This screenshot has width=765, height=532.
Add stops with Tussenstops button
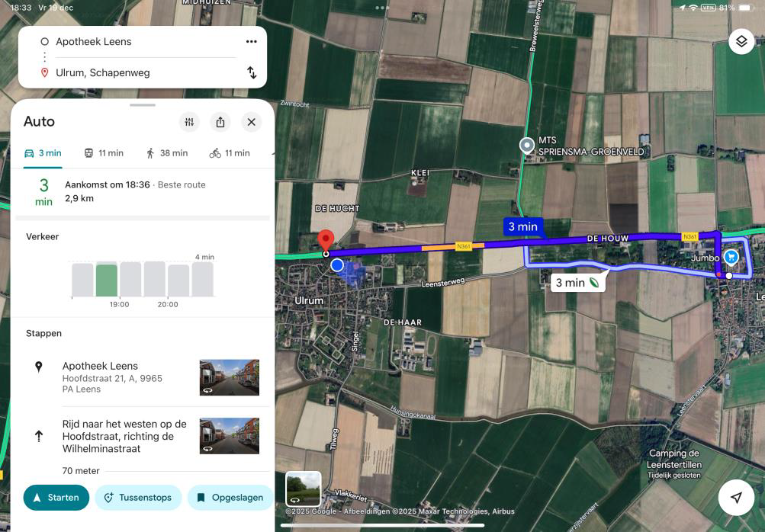138,498
